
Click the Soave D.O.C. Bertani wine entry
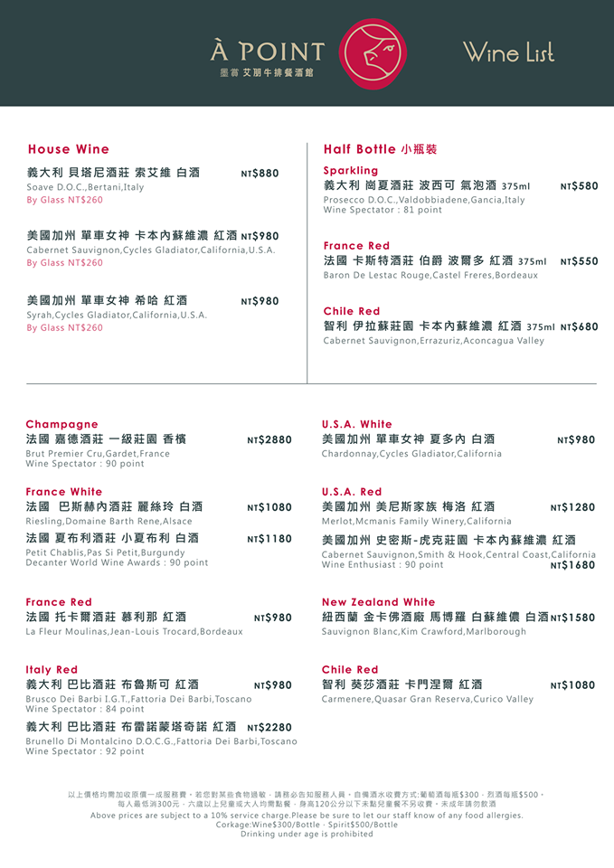[85, 187]
